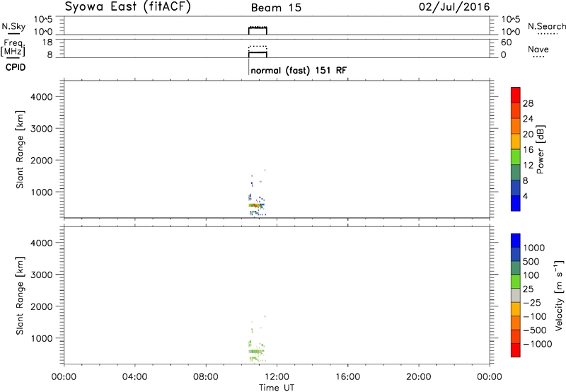Screen dimensions: 566x392
Task: Click the 'Time UT' axis title
Action: [x=277, y=388]
